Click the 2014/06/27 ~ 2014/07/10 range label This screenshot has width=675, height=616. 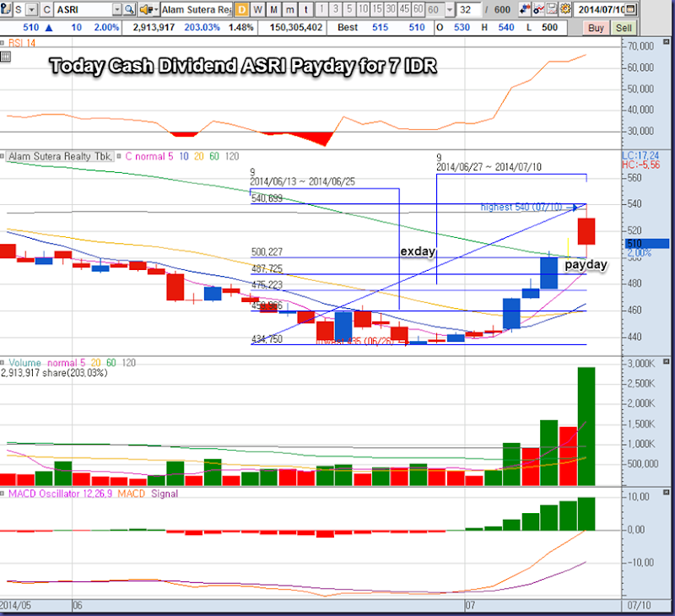click(x=489, y=167)
